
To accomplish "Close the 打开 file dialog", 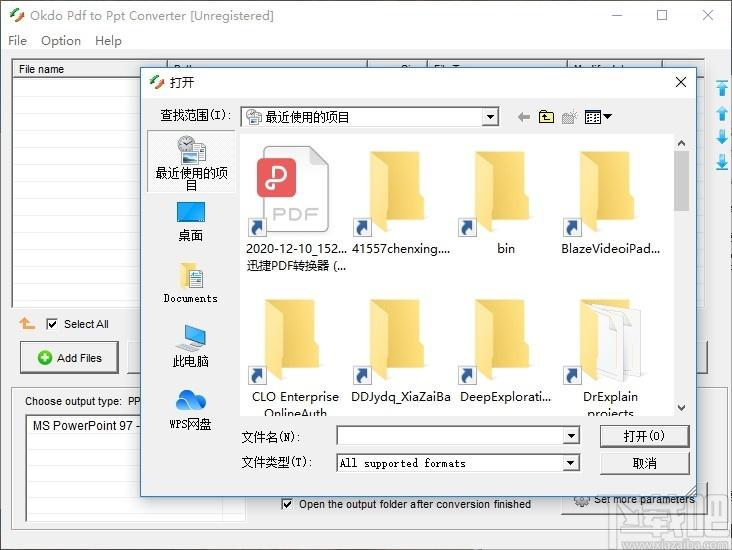I will pyautogui.click(x=681, y=82).
